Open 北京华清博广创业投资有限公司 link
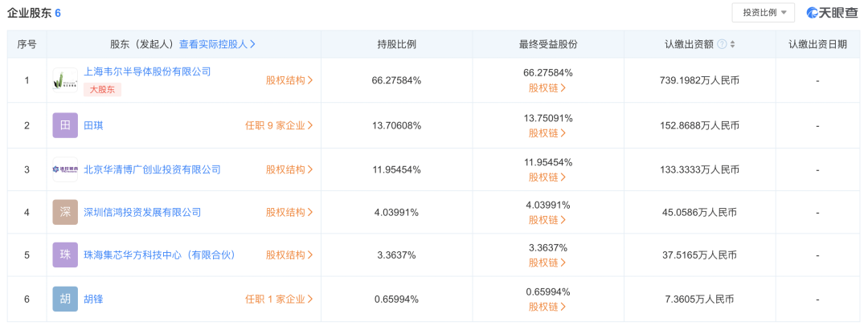 tap(152, 169)
